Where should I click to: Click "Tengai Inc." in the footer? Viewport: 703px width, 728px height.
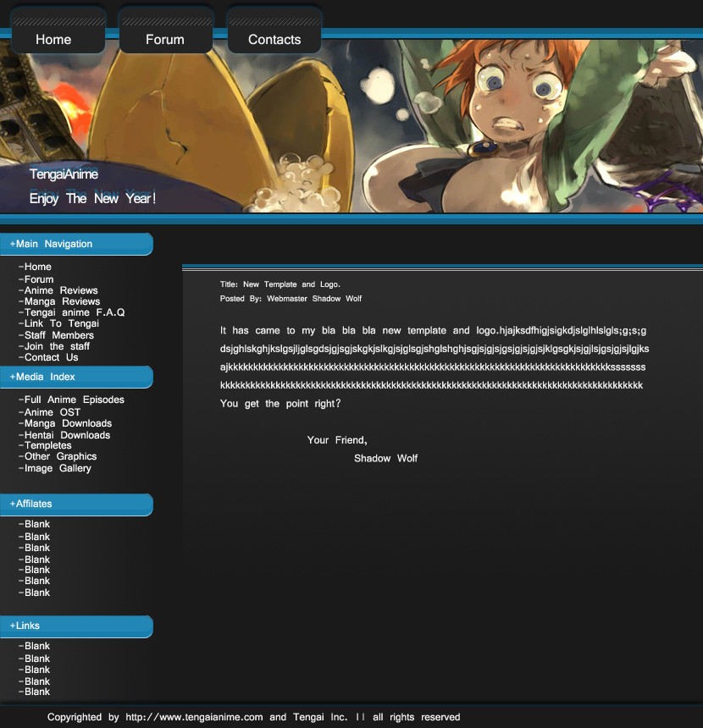pyautogui.click(x=320, y=717)
